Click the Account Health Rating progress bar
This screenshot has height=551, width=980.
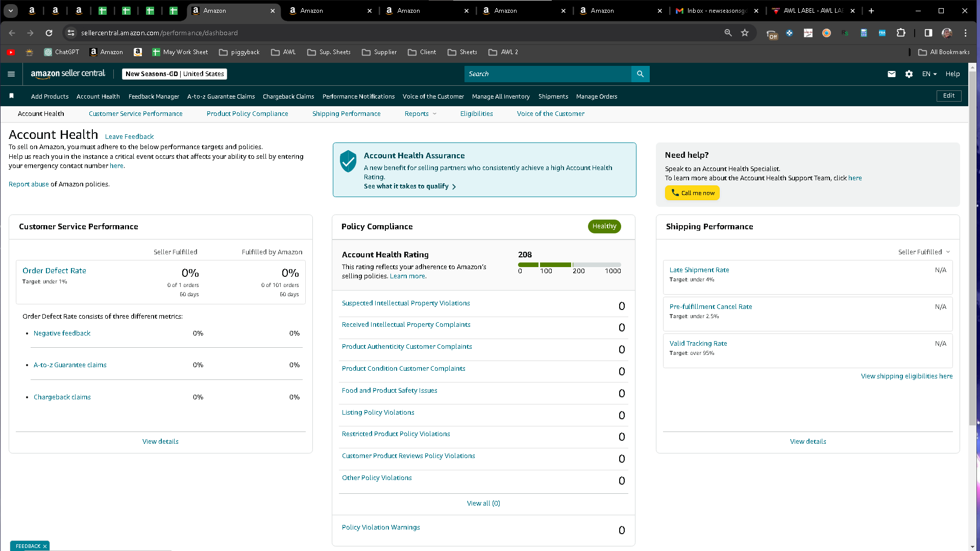coord(570,265)
